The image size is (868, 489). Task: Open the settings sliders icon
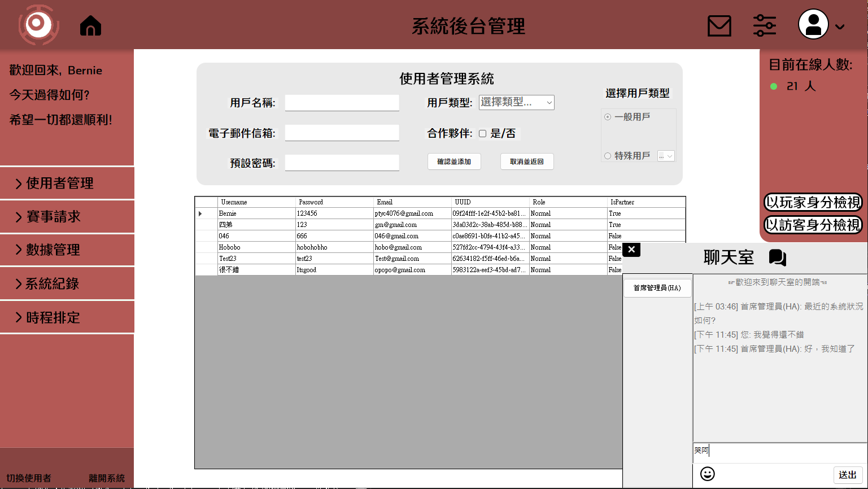point(764,26)
